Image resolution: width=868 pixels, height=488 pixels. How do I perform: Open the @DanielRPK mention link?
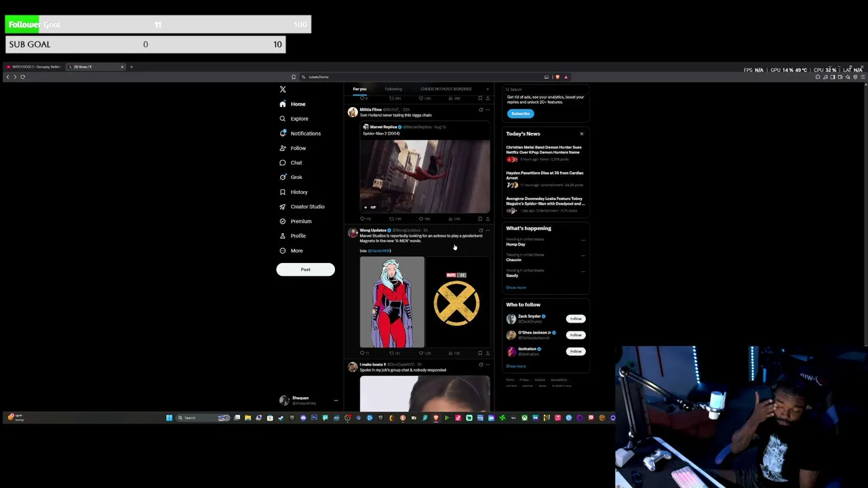point(379,251)
